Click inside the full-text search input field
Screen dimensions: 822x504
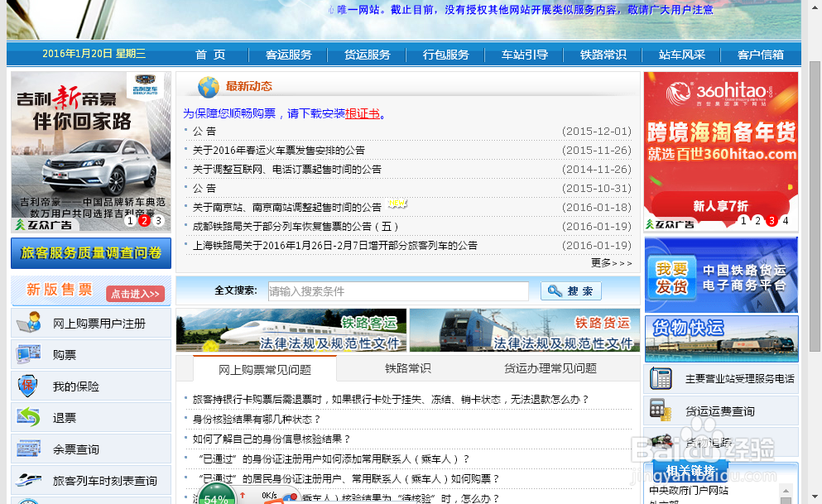[x=397, y=290]
